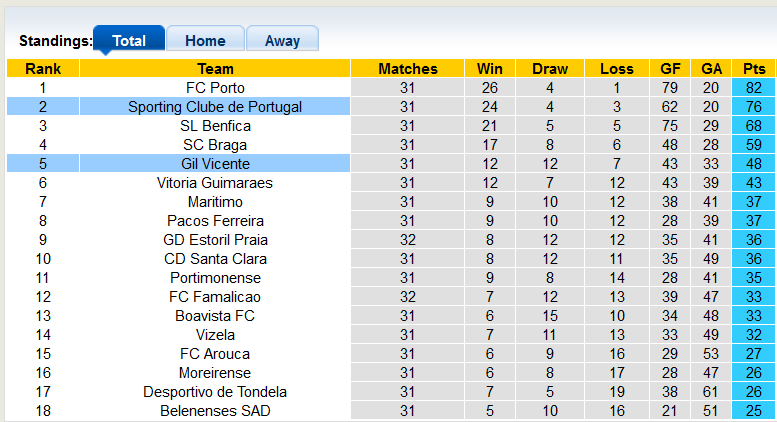Screen dimensions: 777x422
Task: Click the Team column header
Action: point(215,69)
